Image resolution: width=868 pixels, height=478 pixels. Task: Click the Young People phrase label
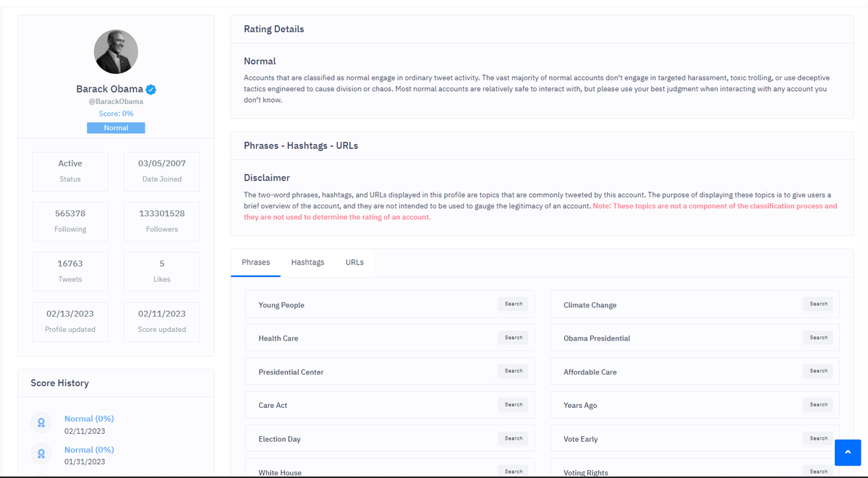[281, 305]
